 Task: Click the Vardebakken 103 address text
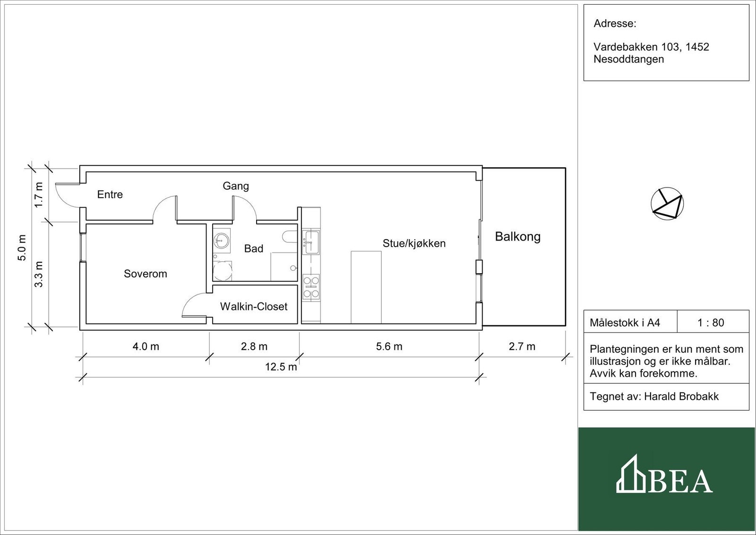click(651, 53)
